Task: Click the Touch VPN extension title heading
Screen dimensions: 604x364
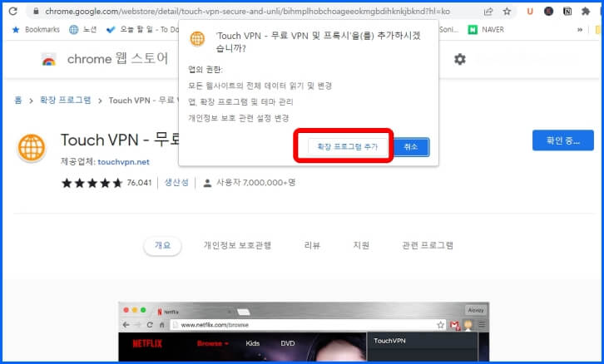Action: tap(120, 140)
